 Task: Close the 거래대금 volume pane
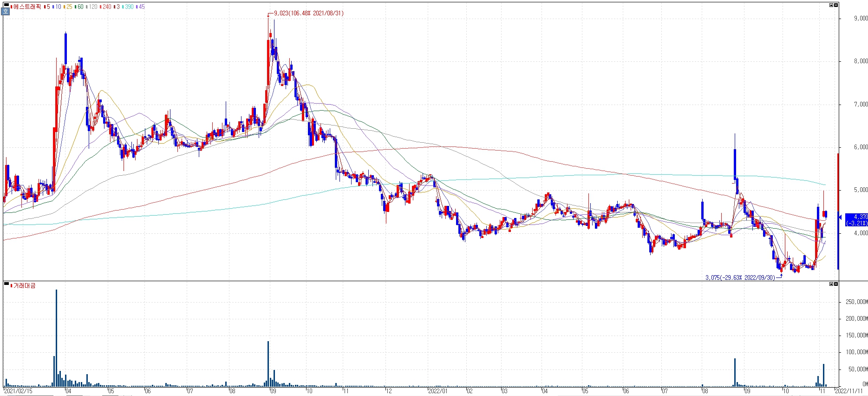click(836, 284)
